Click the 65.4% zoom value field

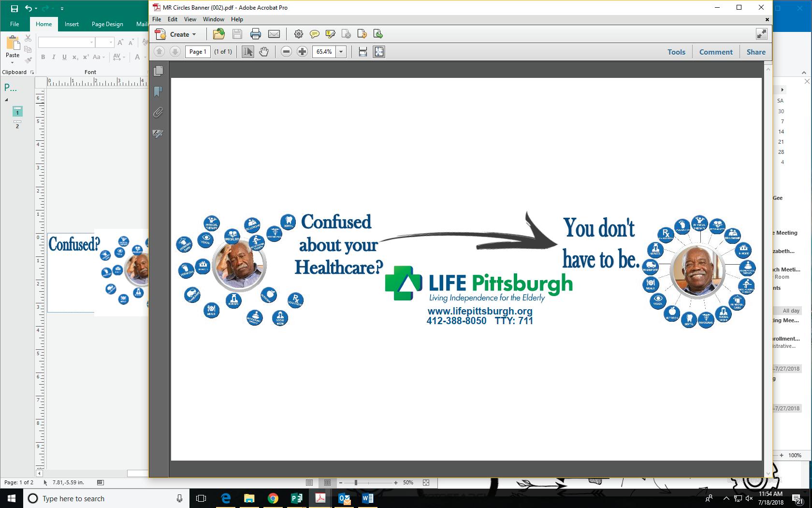pyautogui.click(x=324, y=52)
